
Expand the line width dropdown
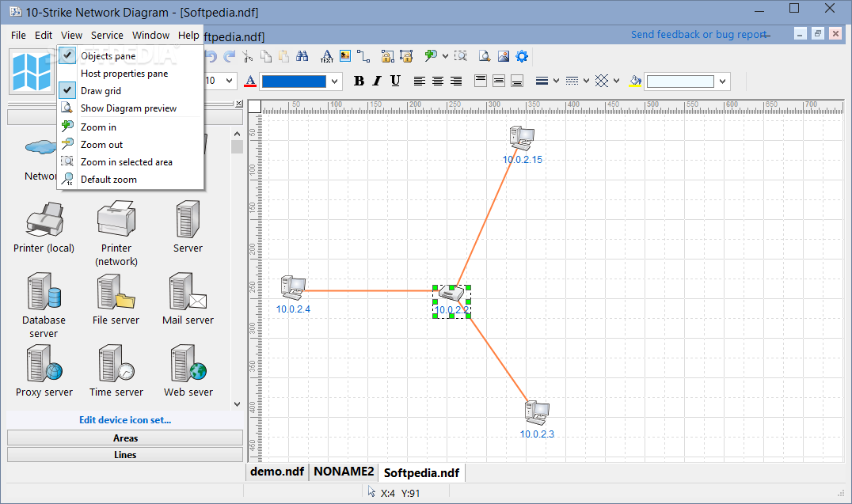[556, 81]
